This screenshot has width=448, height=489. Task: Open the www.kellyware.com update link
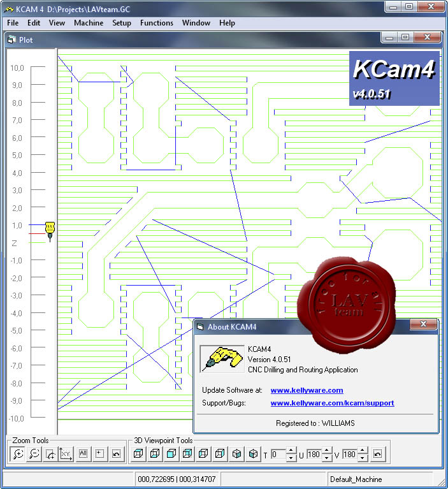pos(307,390)
